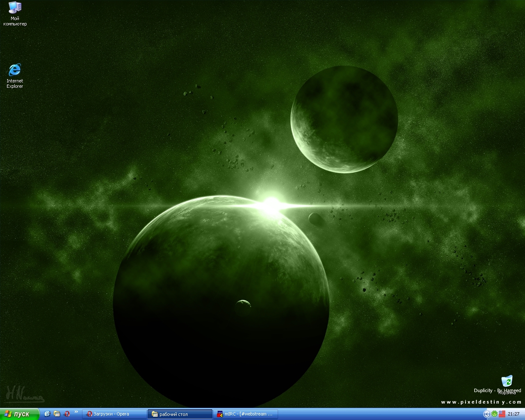525x420 pixels.
Task: Click the bright sun flare on wallpaper
Action: click(271, 204)
